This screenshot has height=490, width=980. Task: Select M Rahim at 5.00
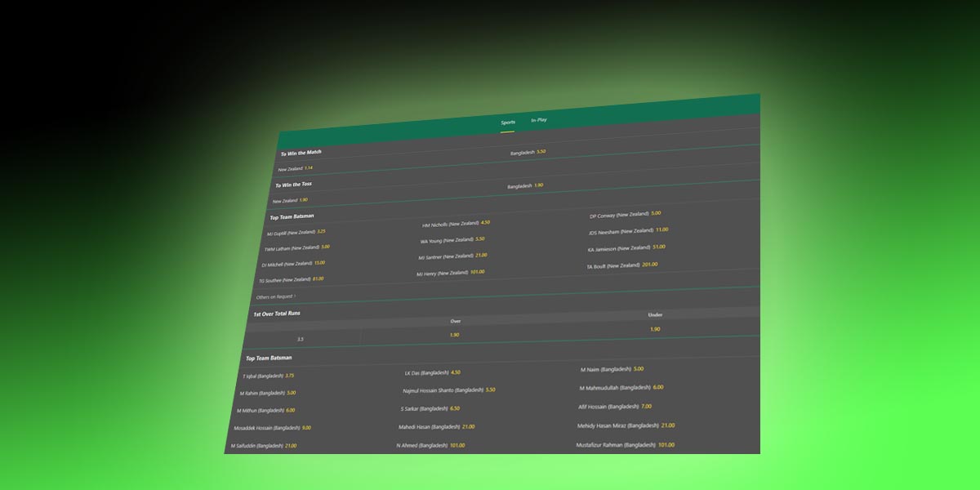pyautogui.click(x=268, y=393)
